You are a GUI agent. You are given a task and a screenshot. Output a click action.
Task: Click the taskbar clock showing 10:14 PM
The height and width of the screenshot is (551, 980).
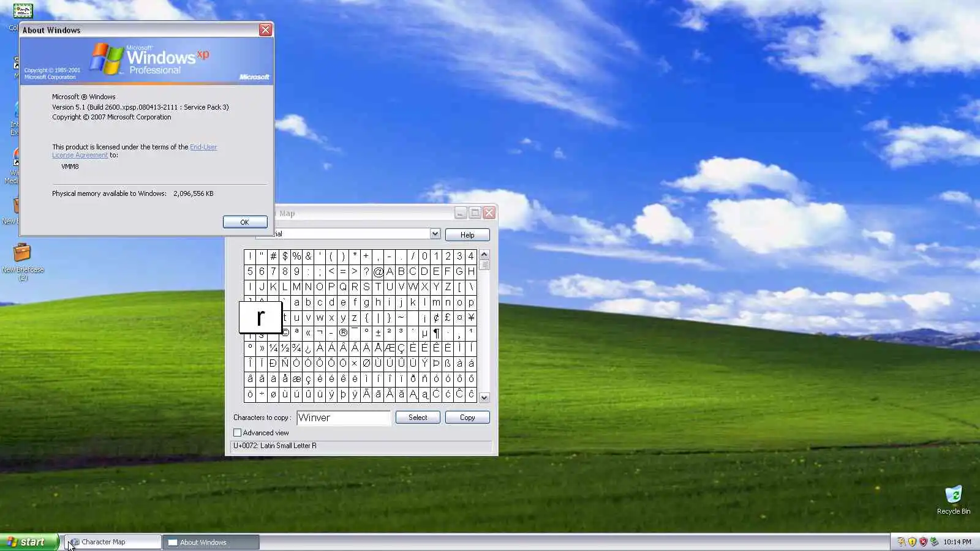pyautogui.click(x=957, y=542)
